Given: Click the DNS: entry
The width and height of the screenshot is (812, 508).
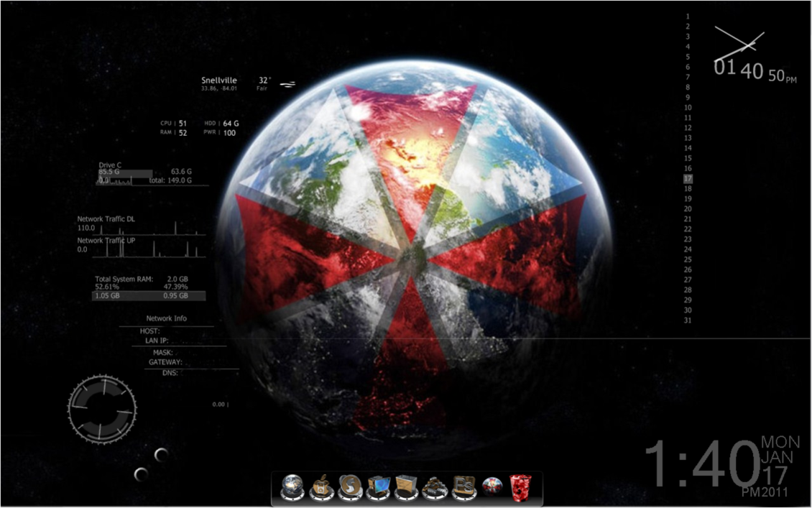Looking at the screenshot, I should coord(170,373).
